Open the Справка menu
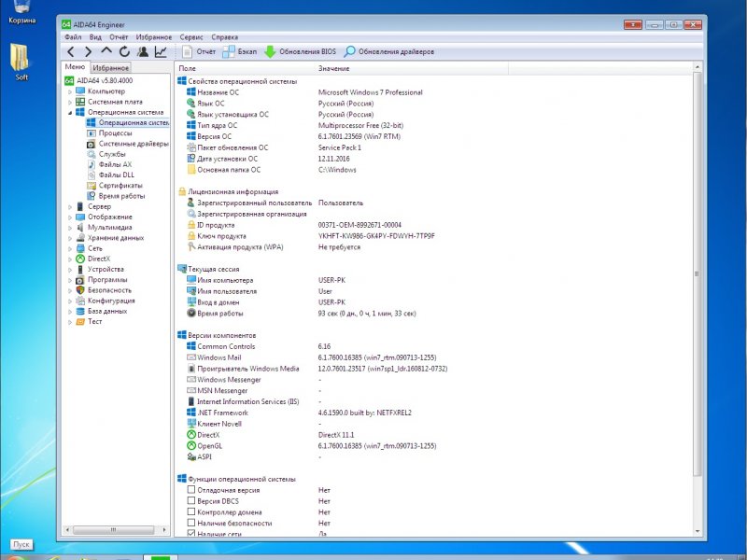The image size is (747, 560). pyautogui.click(x=224, y=37)
